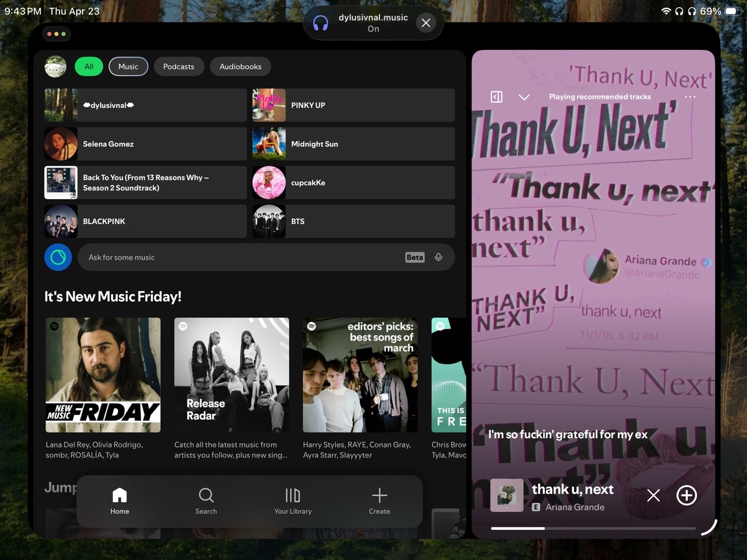747x560 pixels.
Task: Filter by Music
Action: click(128, 66)
